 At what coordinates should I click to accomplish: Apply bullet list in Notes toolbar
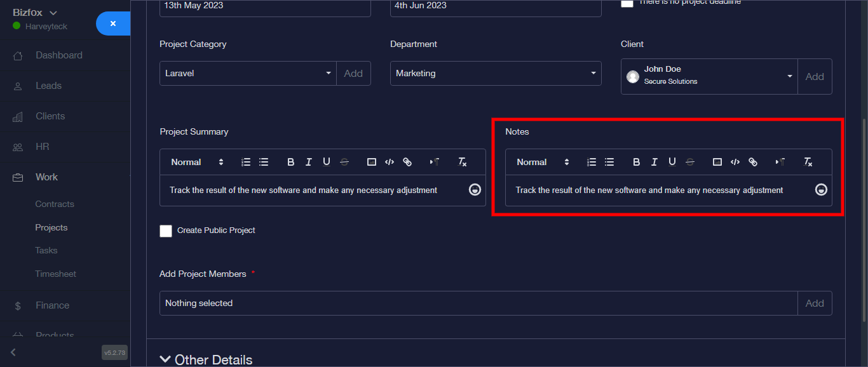[609, 162]
